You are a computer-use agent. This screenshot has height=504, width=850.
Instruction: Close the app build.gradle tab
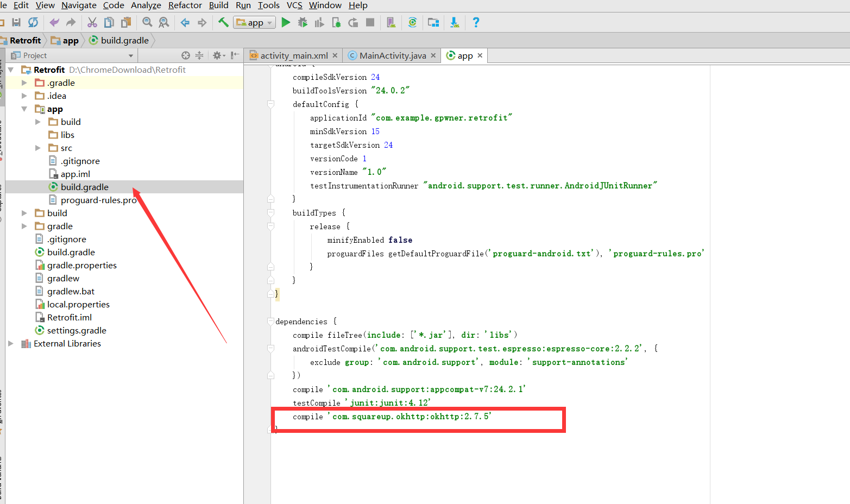coord(480,55)
